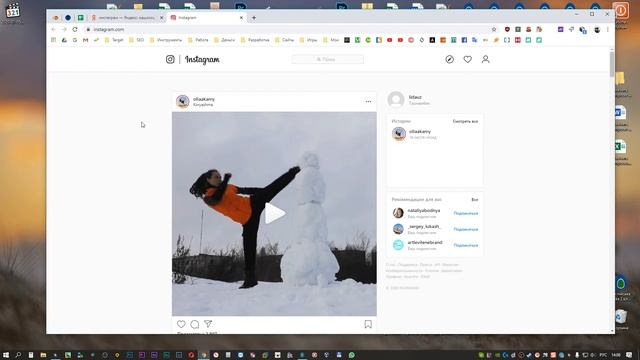Open the profile person icon in header

click(485, 59)
